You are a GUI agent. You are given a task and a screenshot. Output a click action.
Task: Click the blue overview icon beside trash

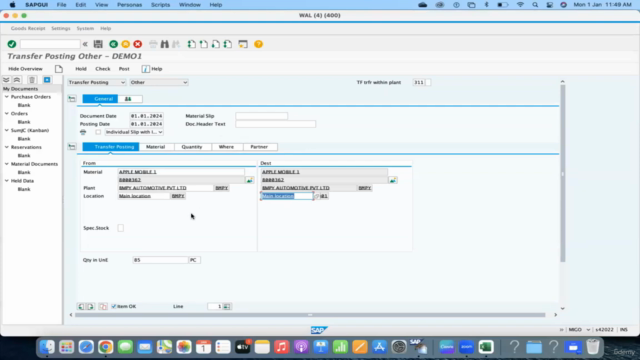click(47, 80)
